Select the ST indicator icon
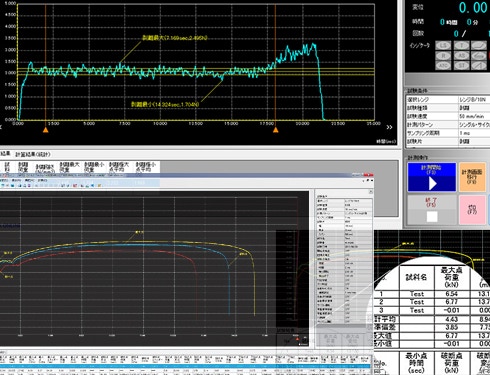This screenshot has width=490, height=375. [461, 66]
